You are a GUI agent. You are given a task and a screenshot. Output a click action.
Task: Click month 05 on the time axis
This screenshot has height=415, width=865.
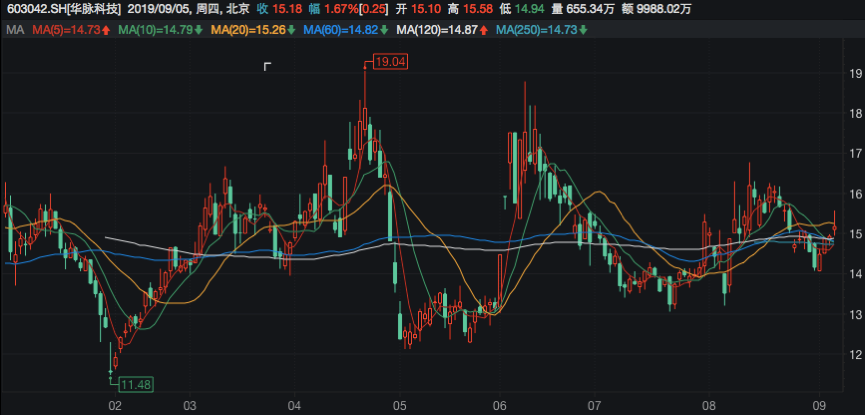pos(399,406)
